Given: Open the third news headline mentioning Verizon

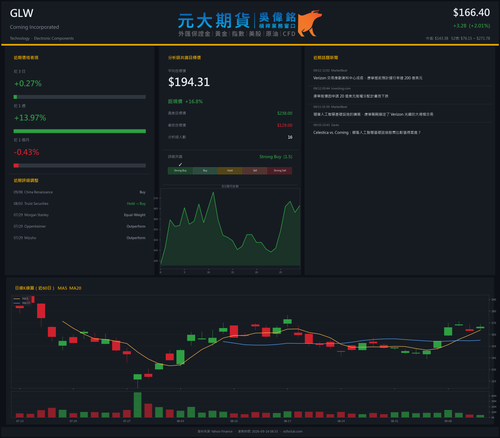Looking at the screenshot, I should click(x=373, y=114).
